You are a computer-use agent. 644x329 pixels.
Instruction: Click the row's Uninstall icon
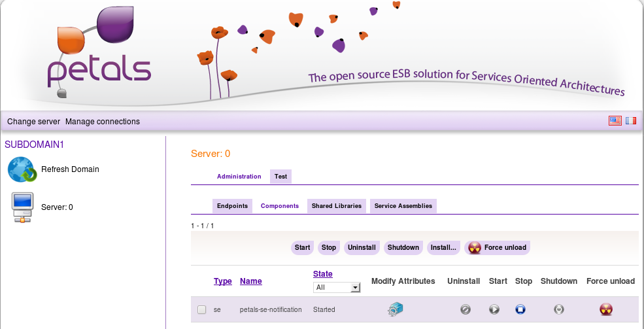point(466,309)
